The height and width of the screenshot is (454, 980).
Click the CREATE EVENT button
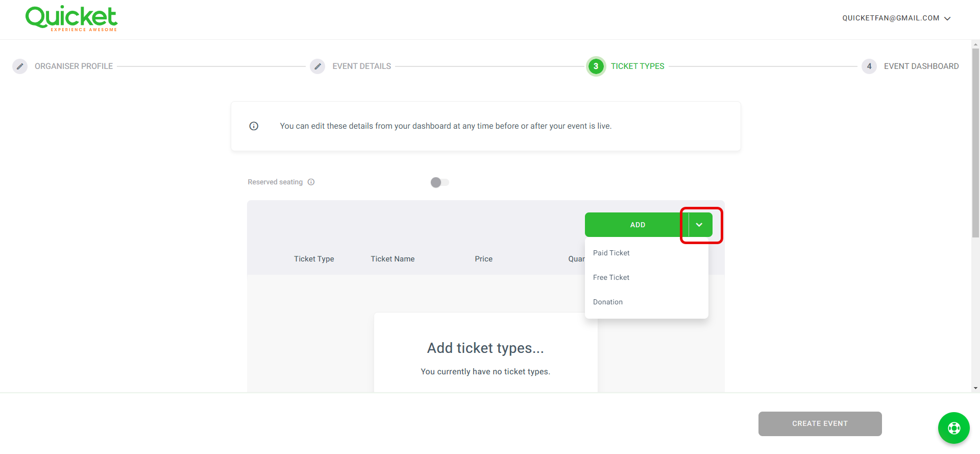point(820,423)
